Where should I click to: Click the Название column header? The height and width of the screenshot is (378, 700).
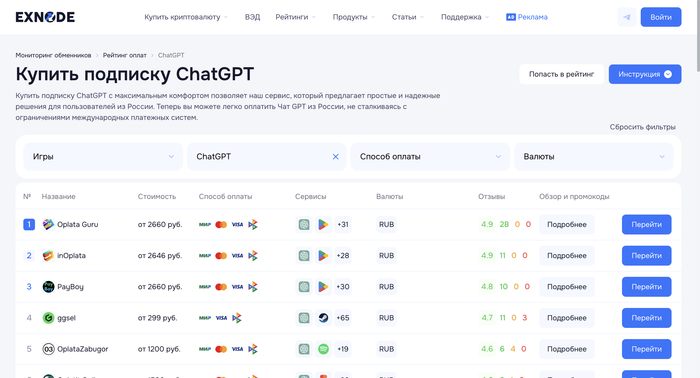58,196
